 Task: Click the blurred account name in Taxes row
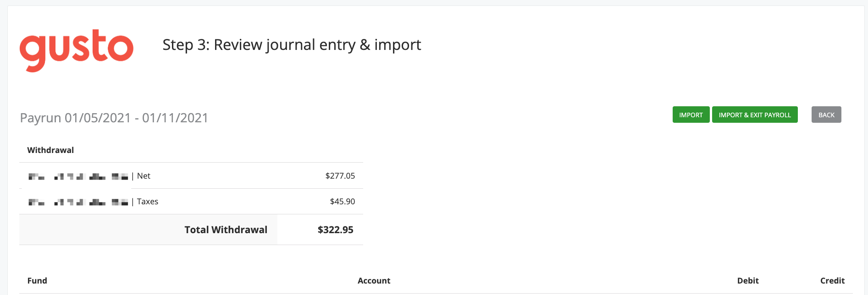click(78, 202)
